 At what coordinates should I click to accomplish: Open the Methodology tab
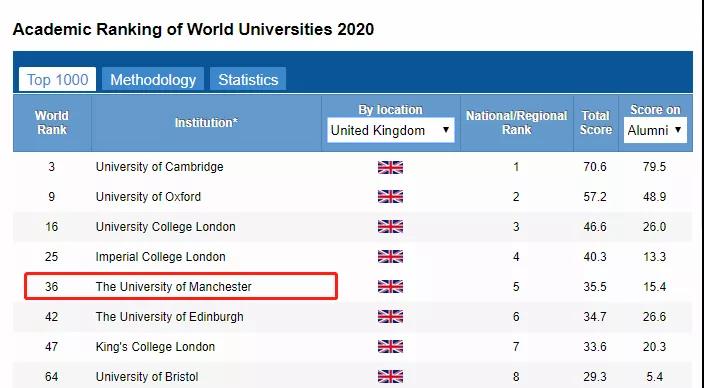pyautogui.click(x=153, y=79)
